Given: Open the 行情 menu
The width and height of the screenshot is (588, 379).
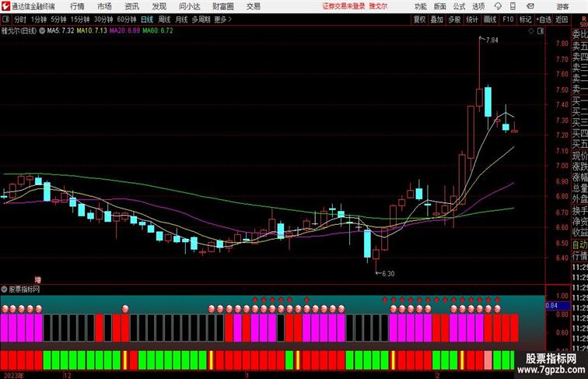Looking at the screenshot, I should 77,6.
